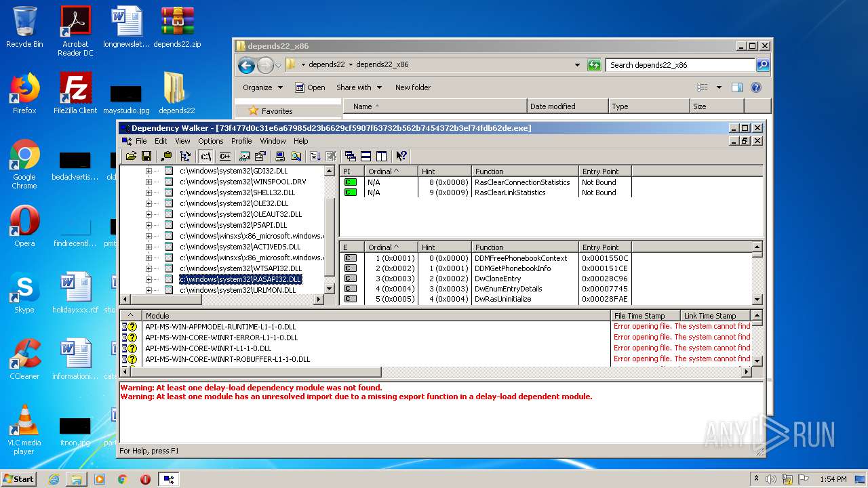Sort modules by the File Time Stamp header
Viewport: 868px width, 488px height.
click(645, 316)
